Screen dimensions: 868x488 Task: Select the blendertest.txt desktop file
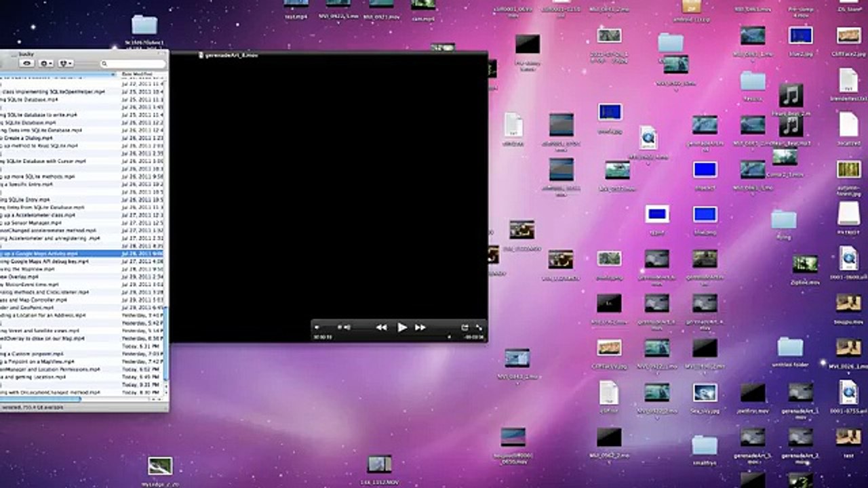click(x=849, y=81)
